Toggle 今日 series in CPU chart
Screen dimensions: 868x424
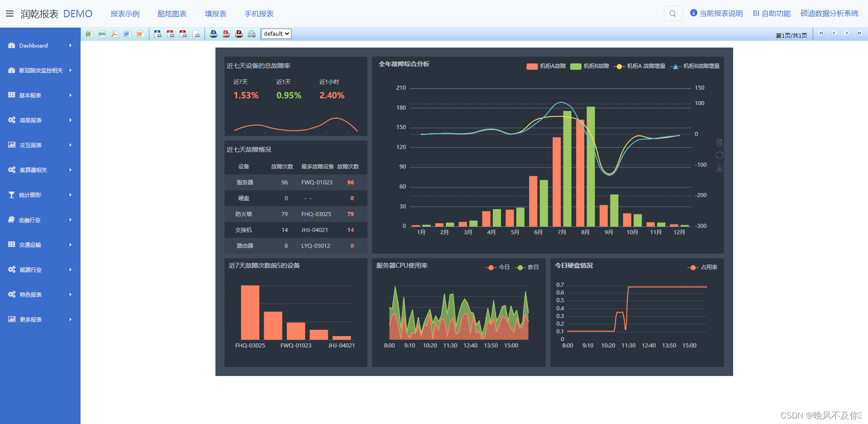[x=497, y=267]
